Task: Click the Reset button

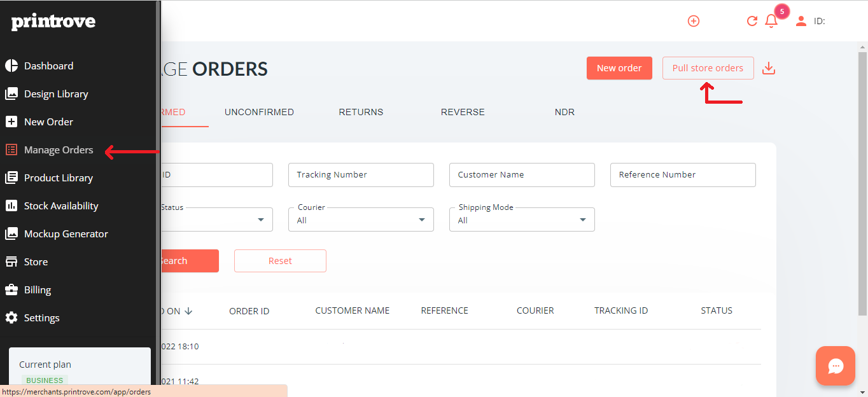Action: [280, 261]
